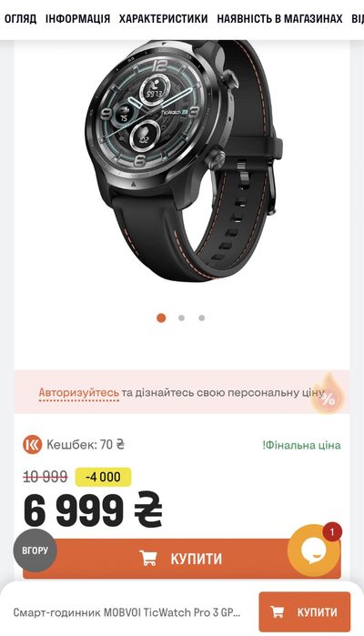
Task: Click the orange cashback K logo
Action: click(32, 445)
